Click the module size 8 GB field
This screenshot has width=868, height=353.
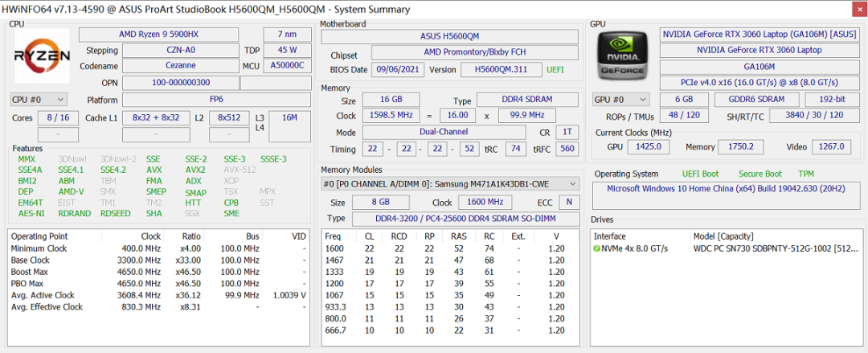click(x=381, y=202)
